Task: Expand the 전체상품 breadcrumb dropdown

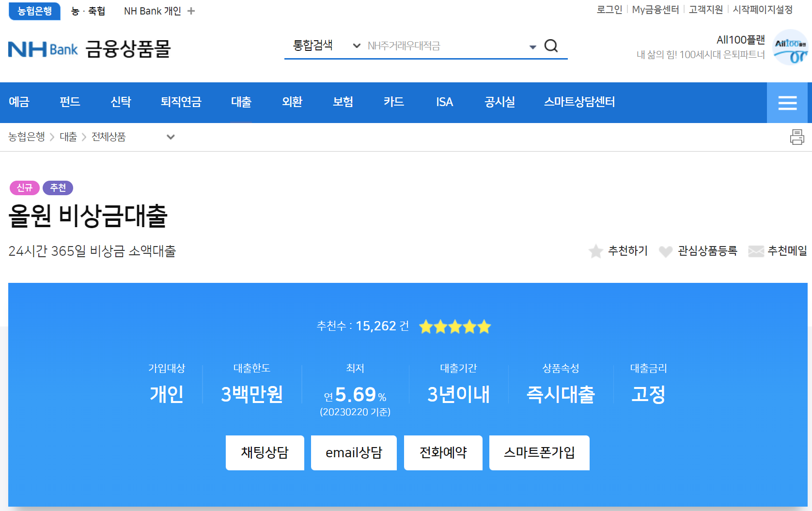Action: pyautogui.click(x=171, y=137)
